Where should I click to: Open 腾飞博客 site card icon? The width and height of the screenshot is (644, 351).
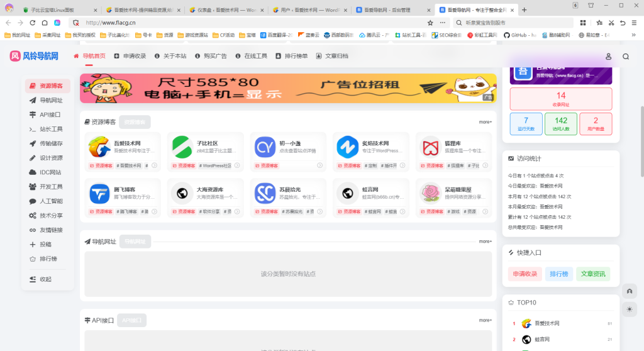(99, 194)
